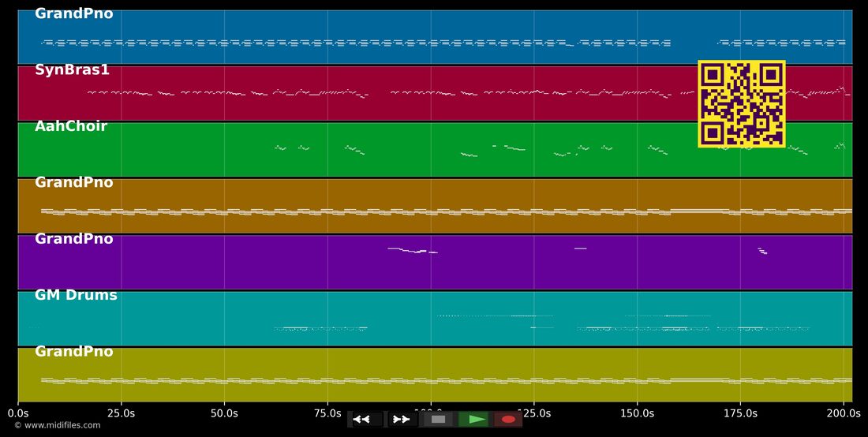
Task: Click the 0.0s time axis label
Action: coord(18,413)
